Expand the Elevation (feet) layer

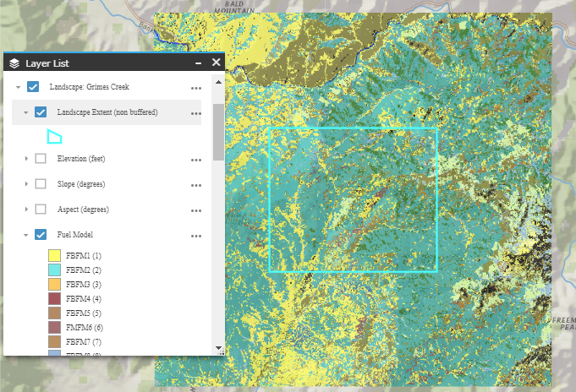click(x=26, y=159)
